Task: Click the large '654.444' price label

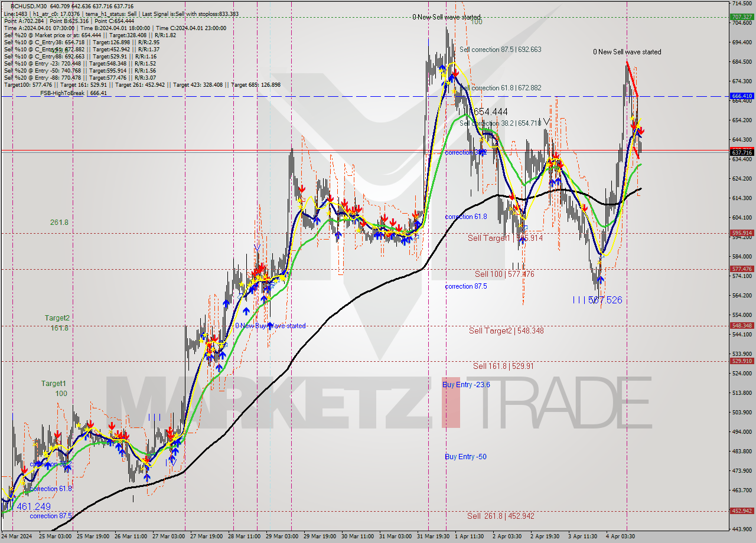Action: [490, 112]
